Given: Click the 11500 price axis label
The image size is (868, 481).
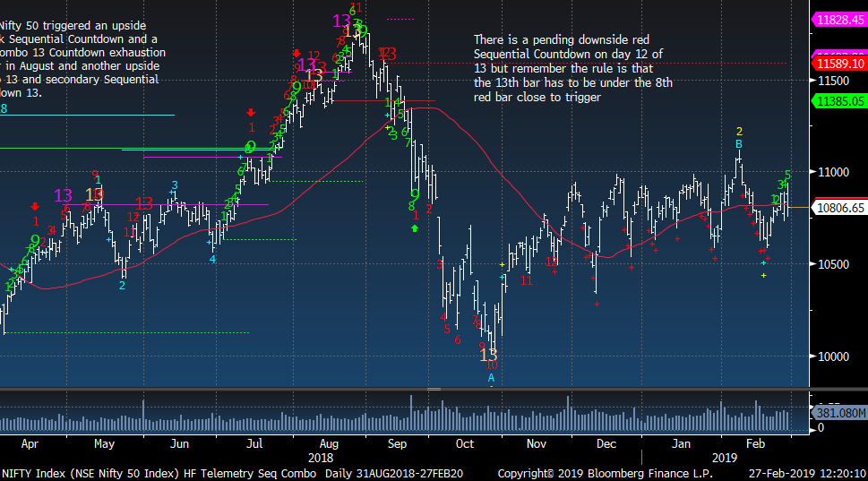Looking at the screenshot, I should (833, 81).
